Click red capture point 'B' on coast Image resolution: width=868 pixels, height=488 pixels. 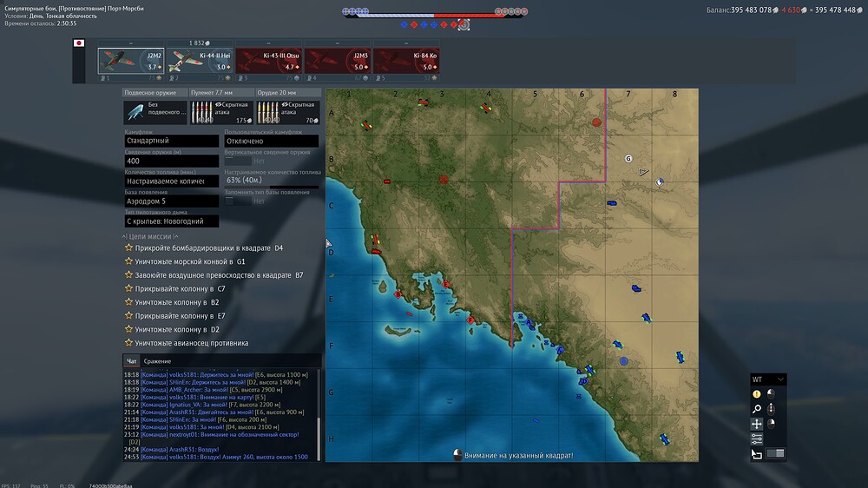point(398,294)
